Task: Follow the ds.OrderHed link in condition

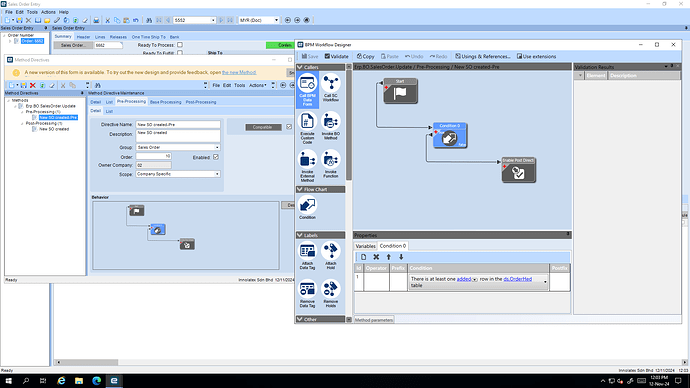Action: tap(518, 279)
